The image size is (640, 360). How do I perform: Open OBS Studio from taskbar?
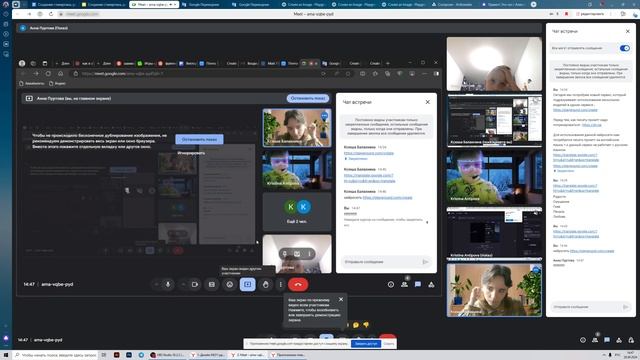[x=167, y=355]
